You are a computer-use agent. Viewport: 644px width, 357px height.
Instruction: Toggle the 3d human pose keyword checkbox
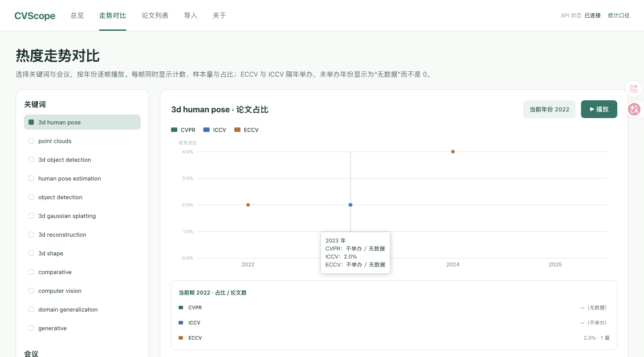31,122
